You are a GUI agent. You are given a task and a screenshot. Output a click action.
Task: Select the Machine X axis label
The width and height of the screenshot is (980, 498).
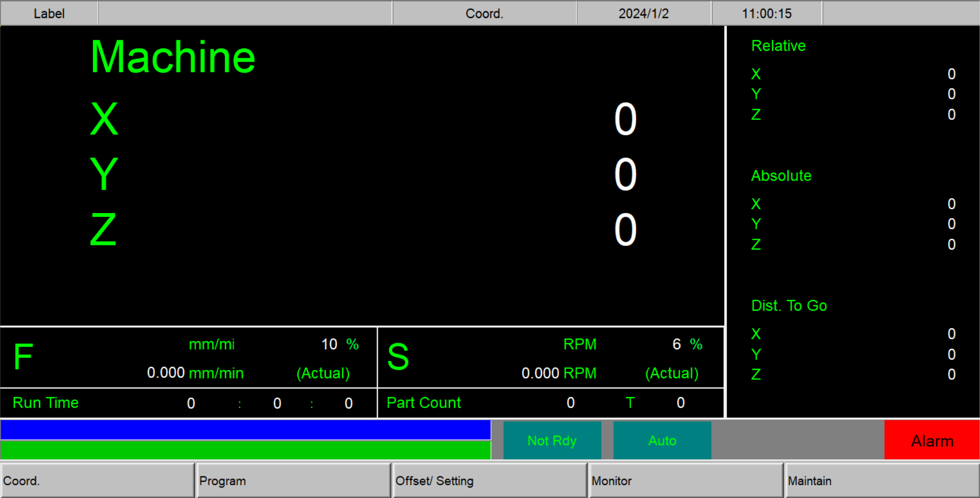click(x=104, y=119)
